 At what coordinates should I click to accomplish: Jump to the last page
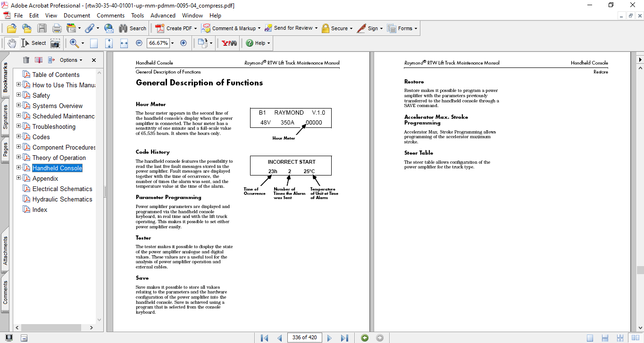tap(344, 338)
